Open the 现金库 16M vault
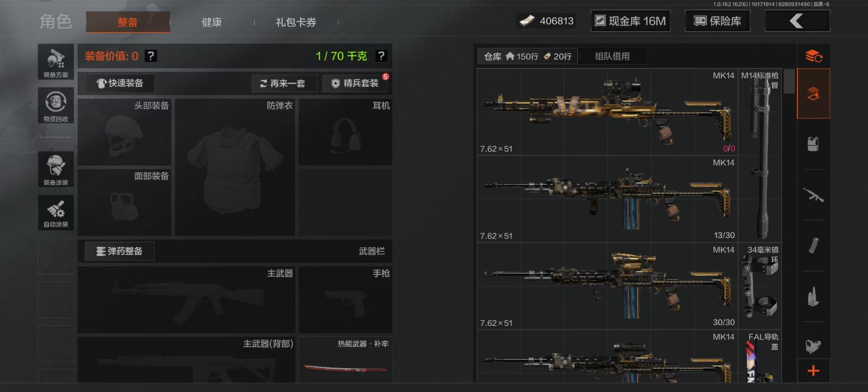Viewport: 868px width, 392px height. pyautogui.click(x=630, y=21)
